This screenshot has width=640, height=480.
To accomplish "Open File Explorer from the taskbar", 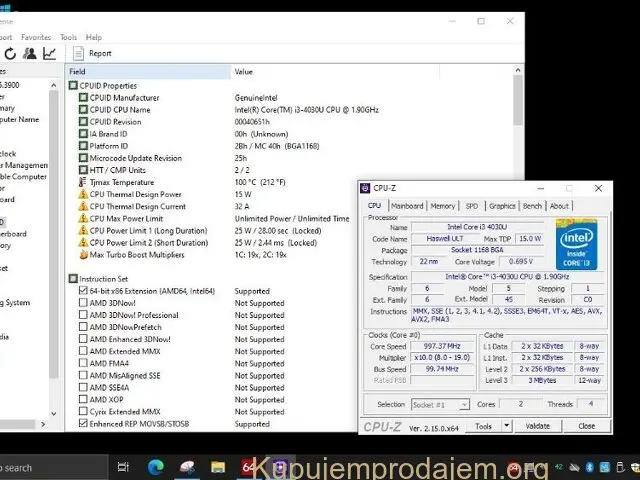I will pos(217,467).
